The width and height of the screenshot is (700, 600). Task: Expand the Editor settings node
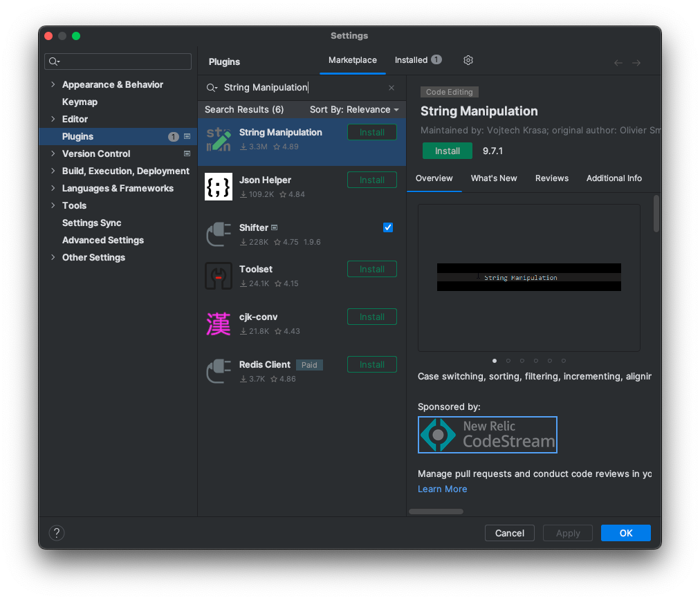(53, 119)
